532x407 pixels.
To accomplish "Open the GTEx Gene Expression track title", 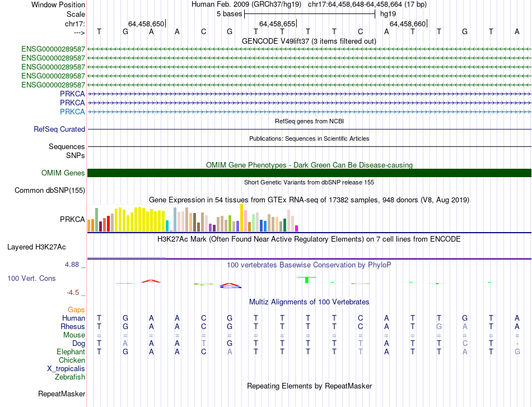I will coord(309,200).
